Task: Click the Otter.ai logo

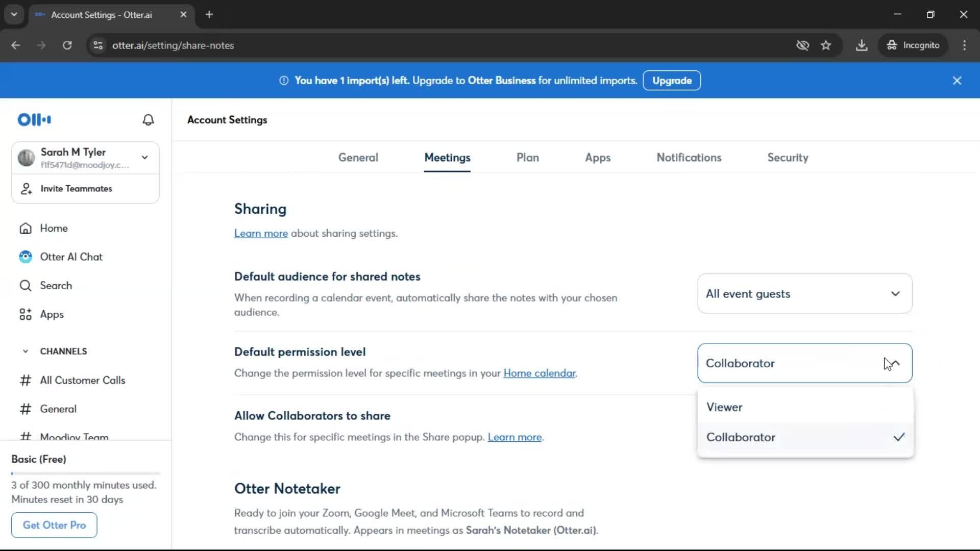Action: point(34,120)
